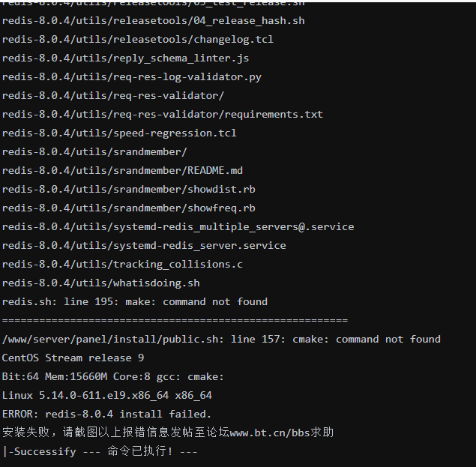The image size is (476, 467).
Task: Click the 04_release_hash.sh file path line
Action: click(133, 20)
